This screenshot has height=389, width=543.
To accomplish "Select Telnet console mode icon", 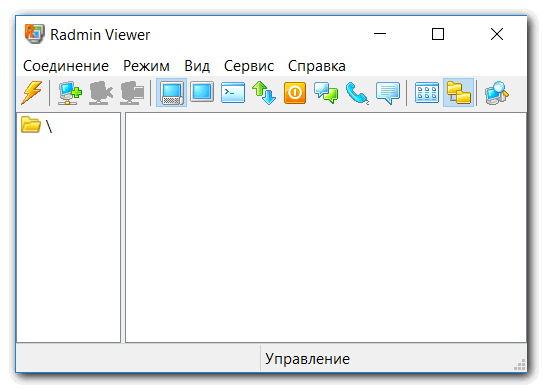I will [x=233, y=92].
